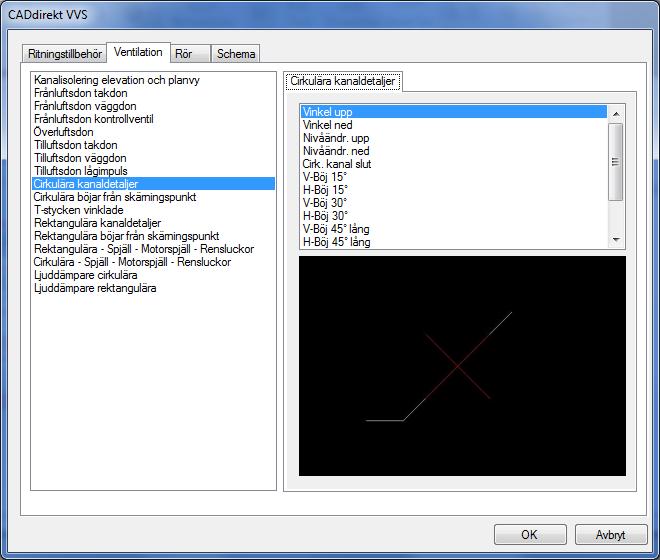
Task: Select V-Böj 30°
Action: pos(454,203)
